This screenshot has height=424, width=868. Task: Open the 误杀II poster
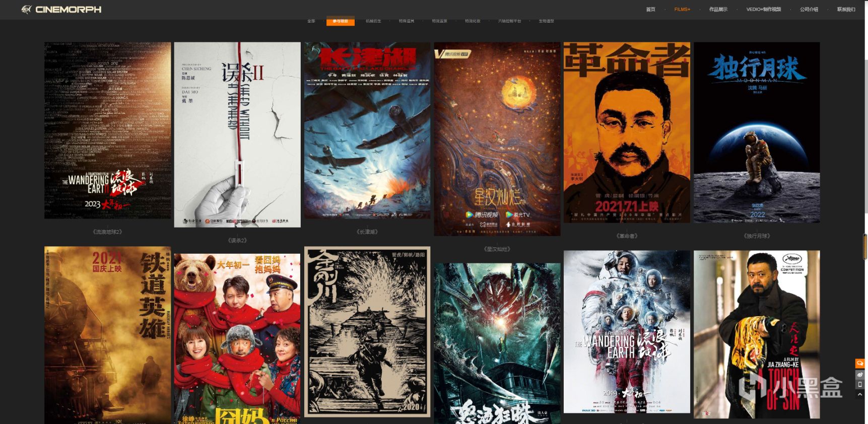[x=237, y=135]
